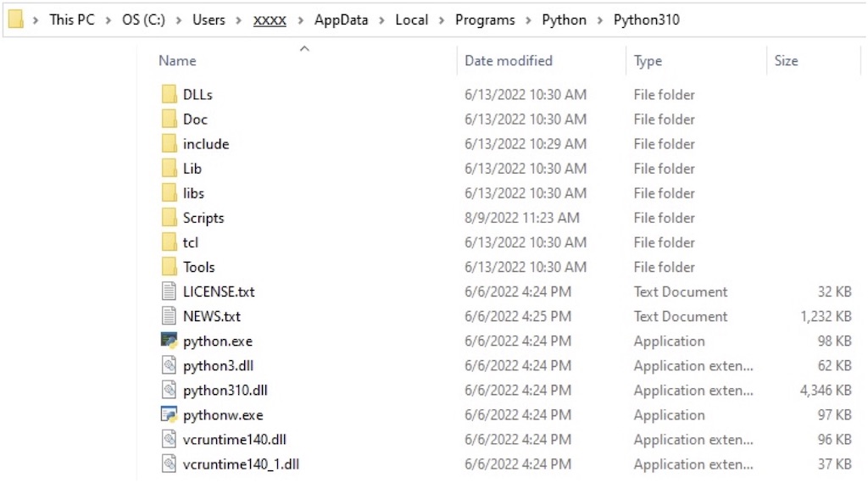
Task: Select the NEWS.txt file name
Action: point(211,316)
